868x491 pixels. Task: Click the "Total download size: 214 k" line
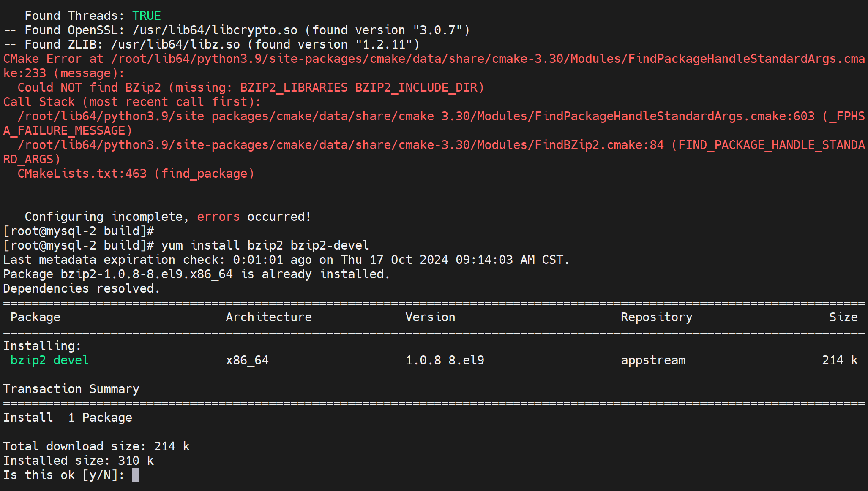96,446
